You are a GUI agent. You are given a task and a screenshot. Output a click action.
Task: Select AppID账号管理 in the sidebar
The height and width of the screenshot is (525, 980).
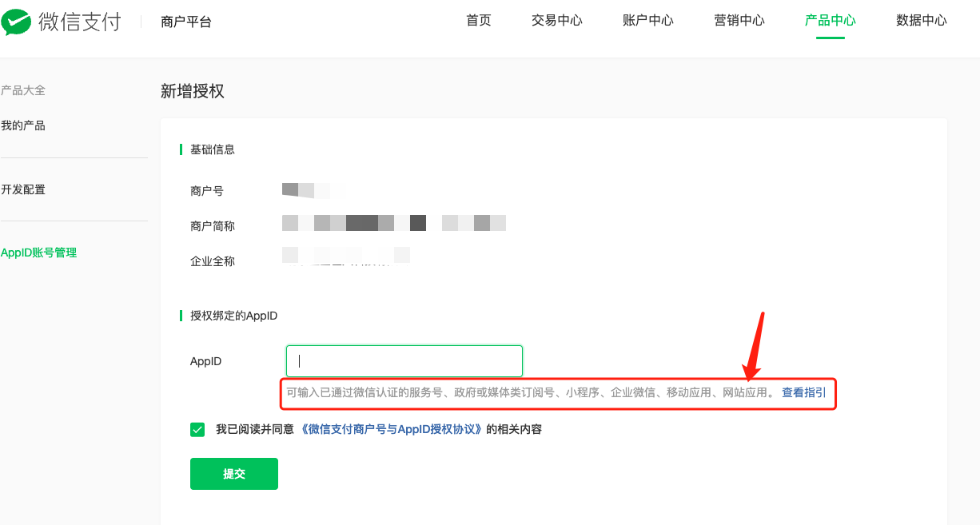click(x=39, y=253)
